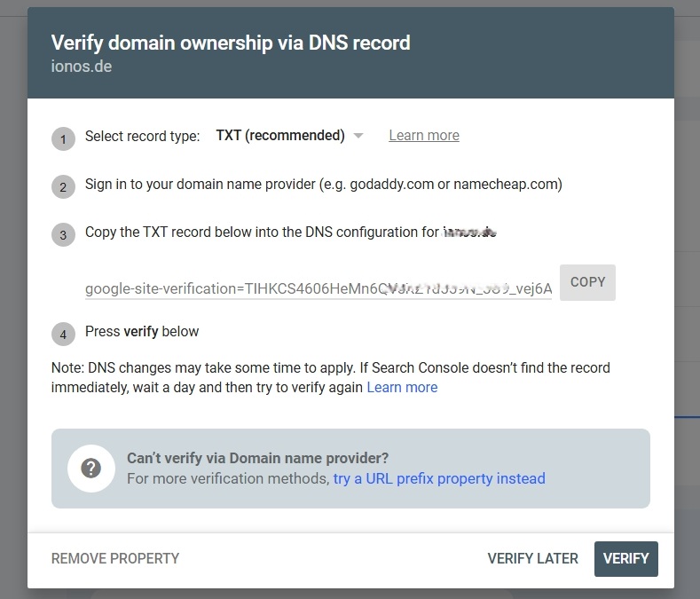
Task: Click the step 4 number circle
Action: point(63,335)
